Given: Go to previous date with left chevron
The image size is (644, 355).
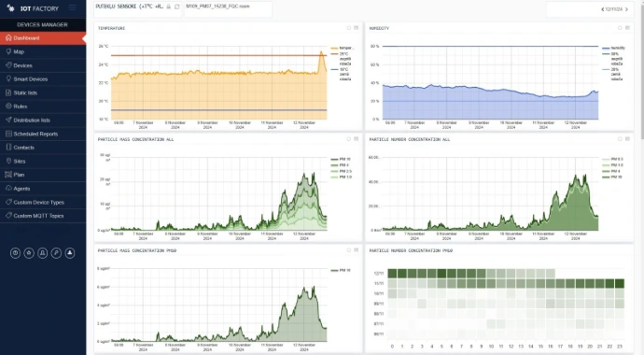Looking at the screenshot, I should (x=603, y=9).
